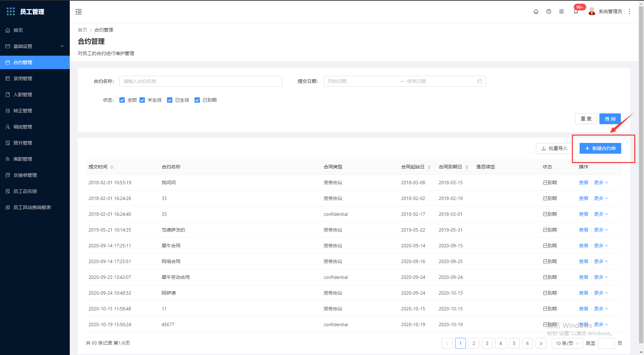
Task: Sort by 提交时间 column arrows
Action: point(112,167)
